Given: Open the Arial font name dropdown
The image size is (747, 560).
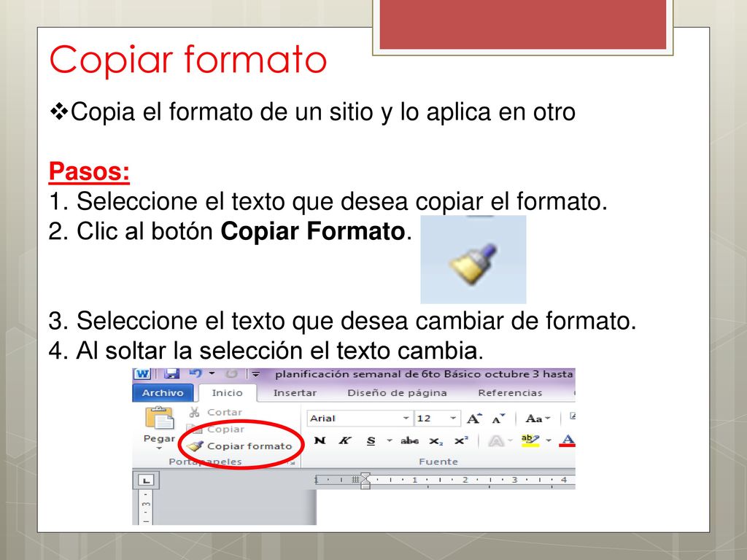Looking at the screenshot, I should 406,419.
